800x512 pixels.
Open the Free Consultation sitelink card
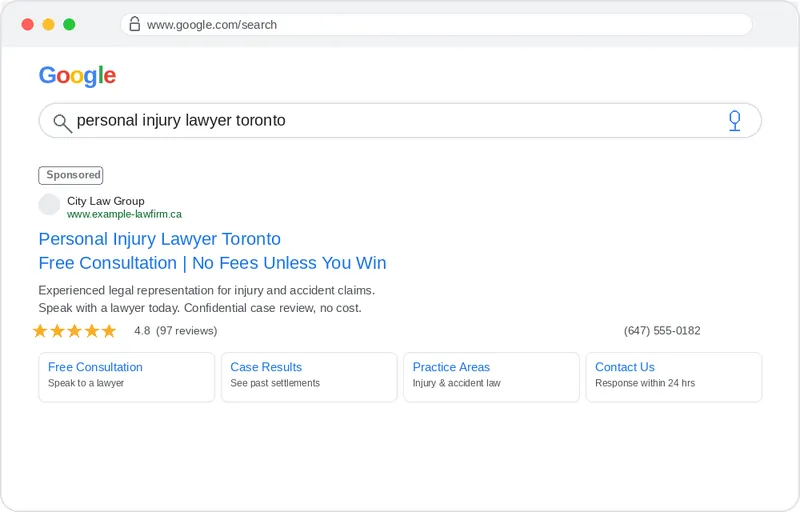(127, 377)
